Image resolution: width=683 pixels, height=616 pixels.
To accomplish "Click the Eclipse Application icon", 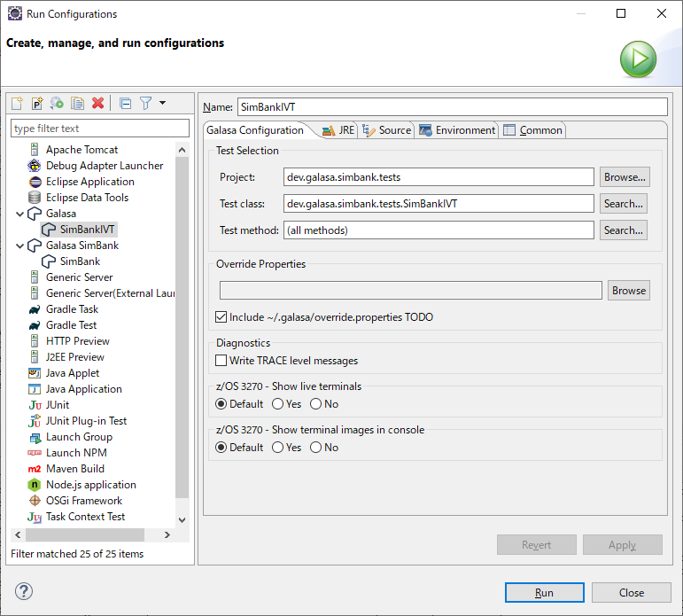I will click(x=35, y=182).
